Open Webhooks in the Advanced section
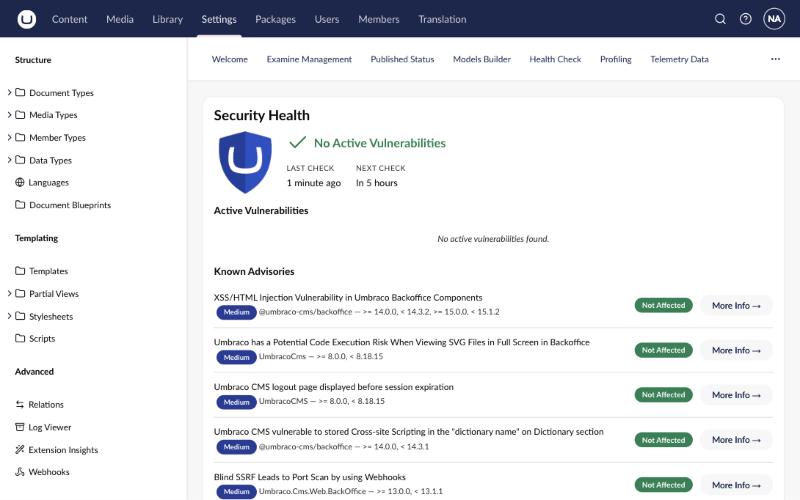The width and height of the screenshot is (800, 500). click(x=49, y=472)
